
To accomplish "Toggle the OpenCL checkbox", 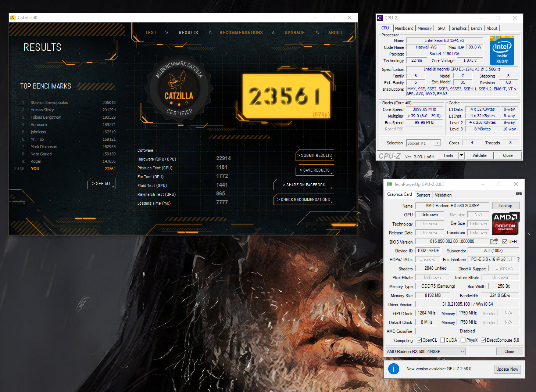I will [419, 340].
